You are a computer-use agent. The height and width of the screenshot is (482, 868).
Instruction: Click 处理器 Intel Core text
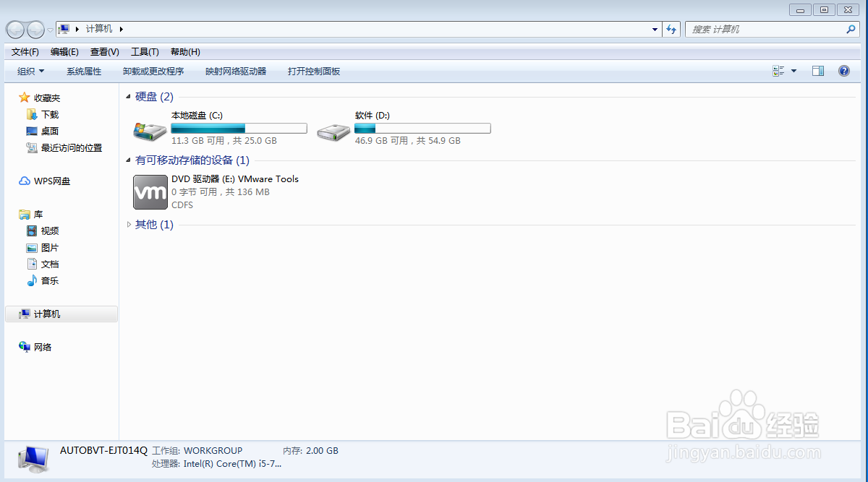pos(217,463)
